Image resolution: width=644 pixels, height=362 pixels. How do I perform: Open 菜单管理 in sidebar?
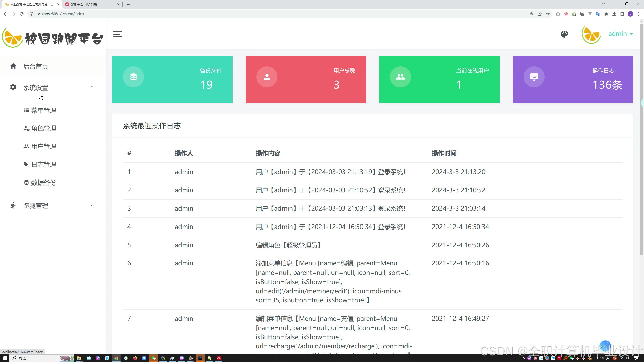[x=44, y=110]
